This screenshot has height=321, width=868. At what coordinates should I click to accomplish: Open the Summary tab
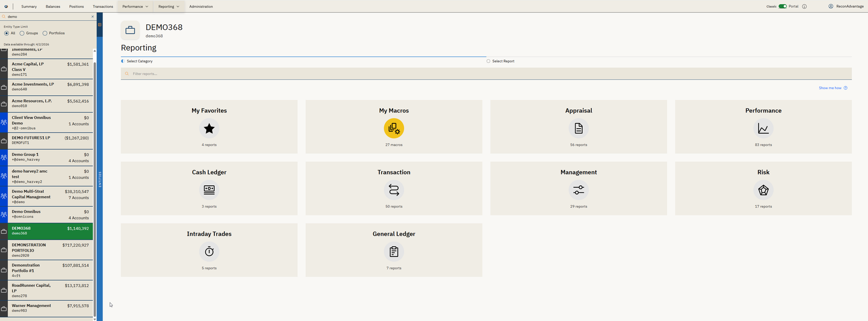pyautogui.click(x=29, y=7)
